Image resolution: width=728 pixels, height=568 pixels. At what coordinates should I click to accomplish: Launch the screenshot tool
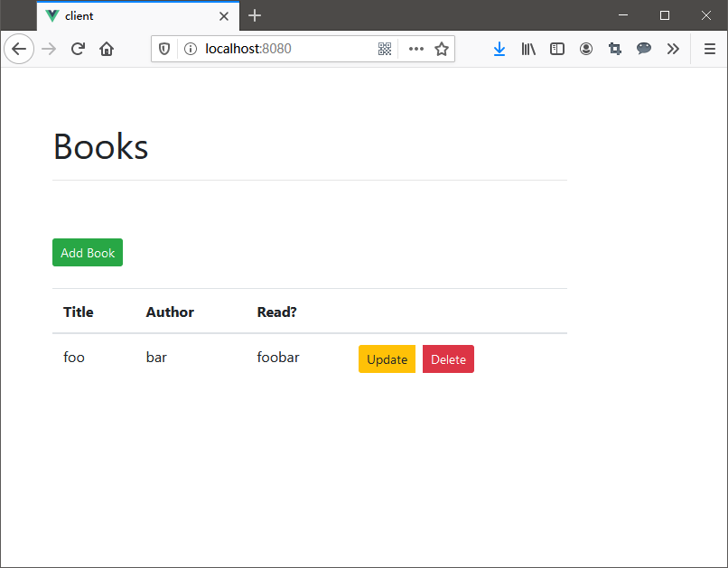coord(615,49)
